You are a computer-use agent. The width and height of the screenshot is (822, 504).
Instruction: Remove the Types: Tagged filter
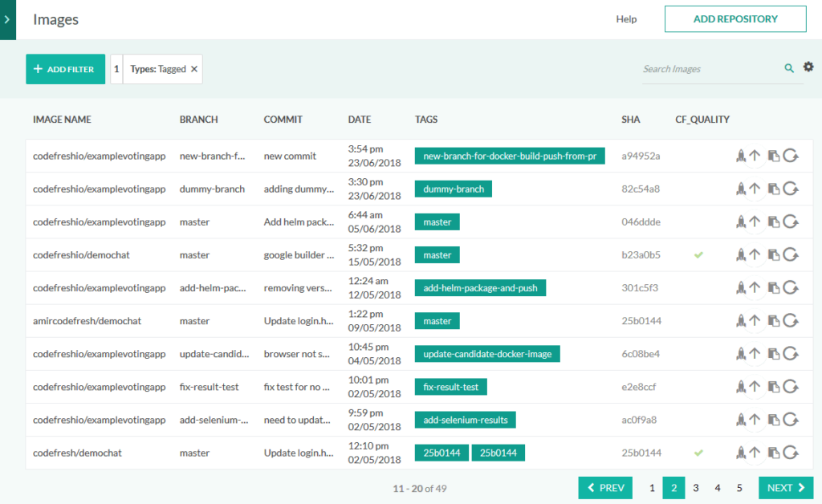pos(193,69)
